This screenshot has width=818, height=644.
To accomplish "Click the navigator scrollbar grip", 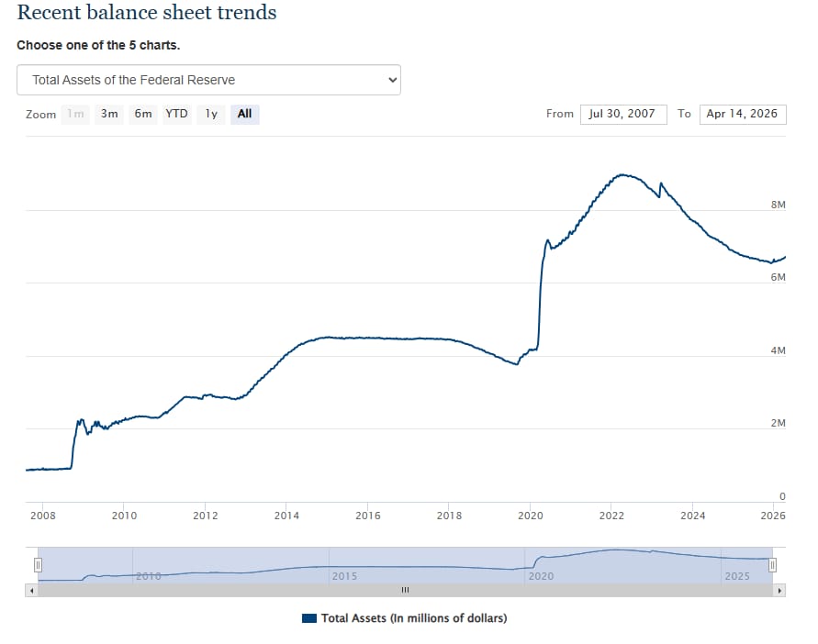I will [406, 590].
